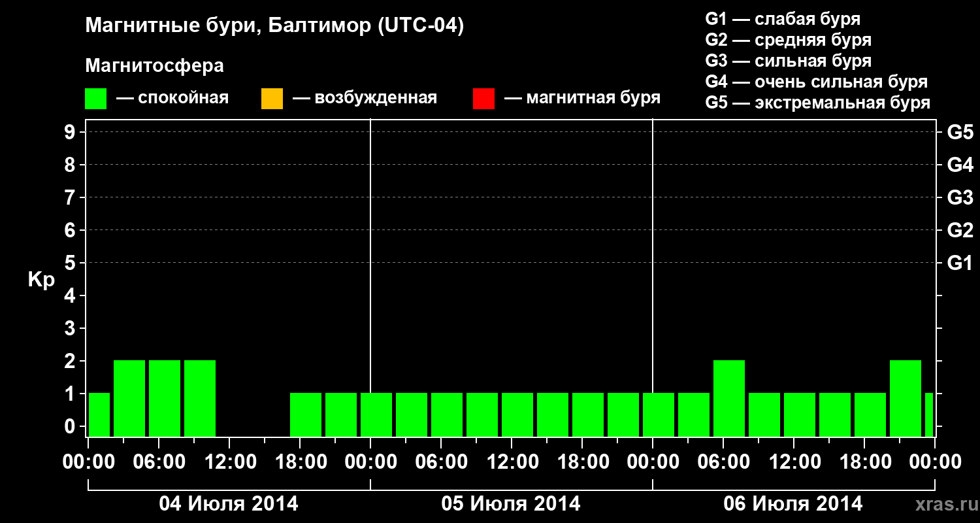The width and height of the screenshot is (980, 523).
Task: Click the G2 label on right axis
Action: (960, 230)
